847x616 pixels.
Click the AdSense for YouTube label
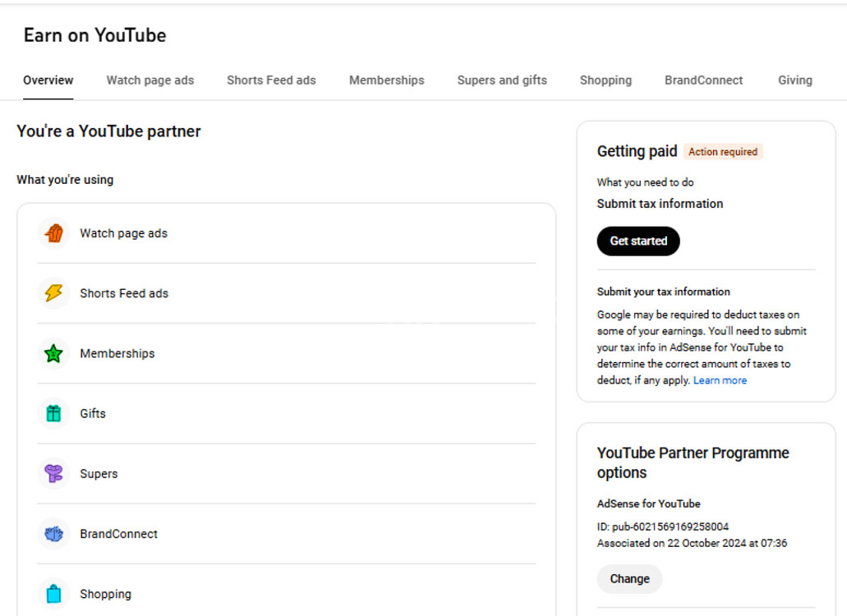click(x=649, y=503)
